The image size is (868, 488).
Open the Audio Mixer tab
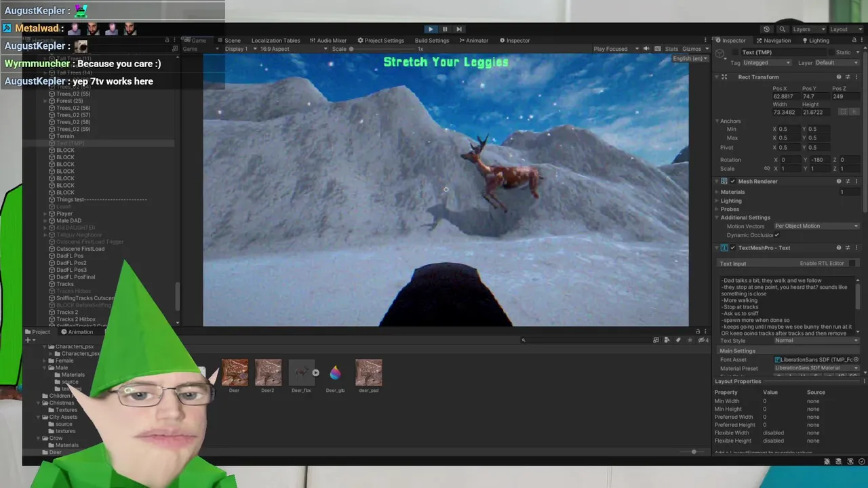click(328, 40)
